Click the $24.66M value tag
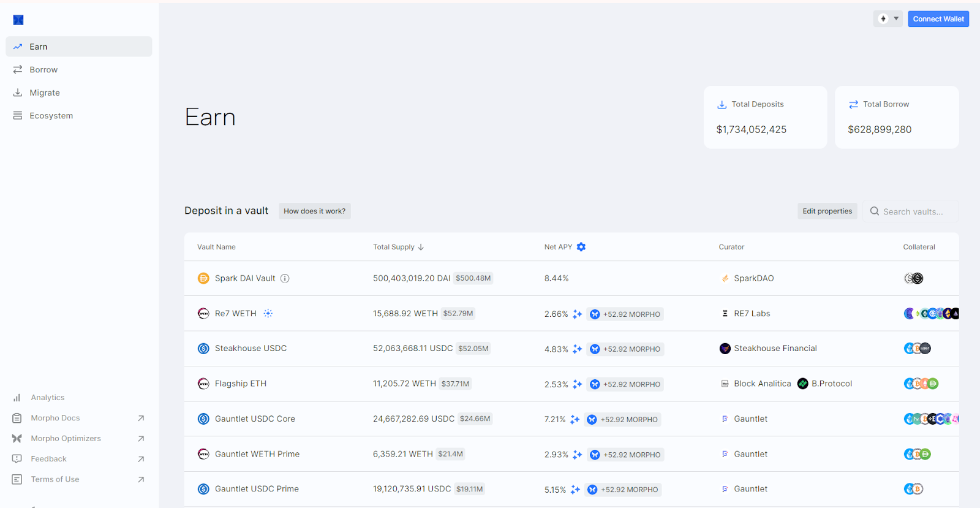 (x=475, y=419)
